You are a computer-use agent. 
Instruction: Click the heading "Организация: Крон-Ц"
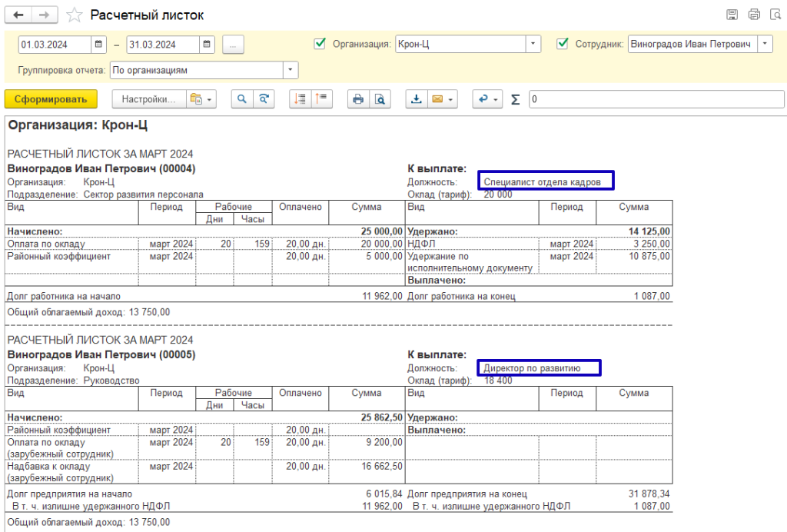78,125
